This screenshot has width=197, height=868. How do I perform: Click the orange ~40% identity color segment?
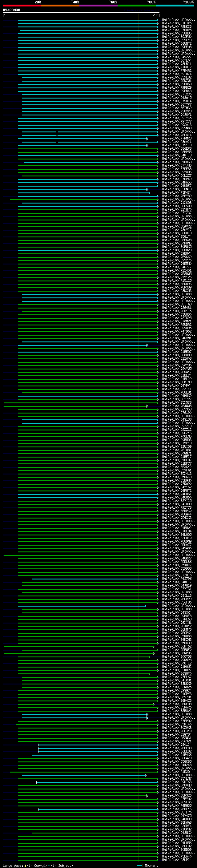tap(60, 6)
